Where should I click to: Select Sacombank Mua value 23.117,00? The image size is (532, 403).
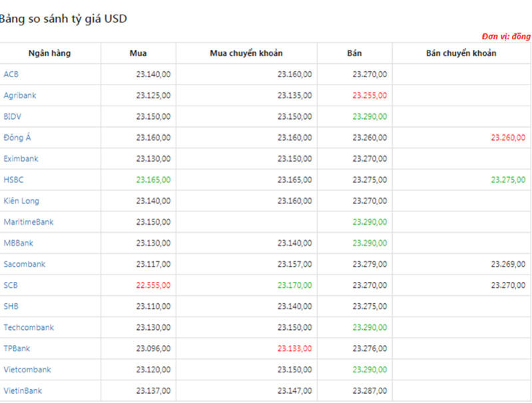click(x=153, y=264)
